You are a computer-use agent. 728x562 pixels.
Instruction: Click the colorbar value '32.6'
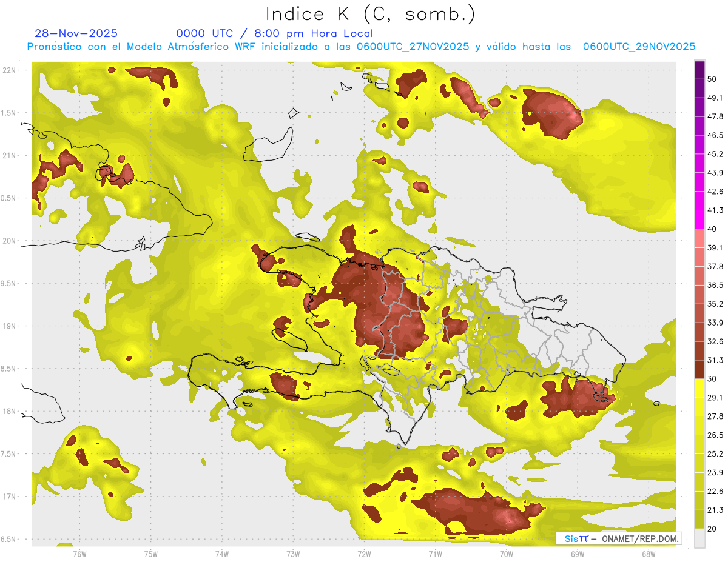pyautogui.click(x=715, y=341)
